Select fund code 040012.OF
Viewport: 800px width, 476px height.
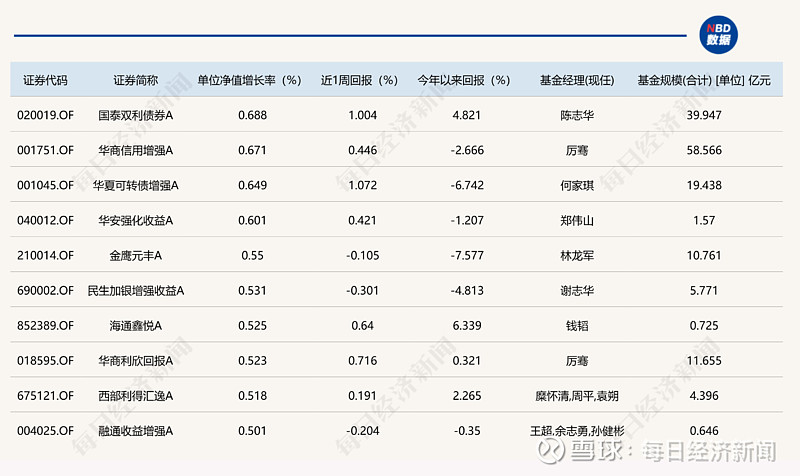point(45,220)
